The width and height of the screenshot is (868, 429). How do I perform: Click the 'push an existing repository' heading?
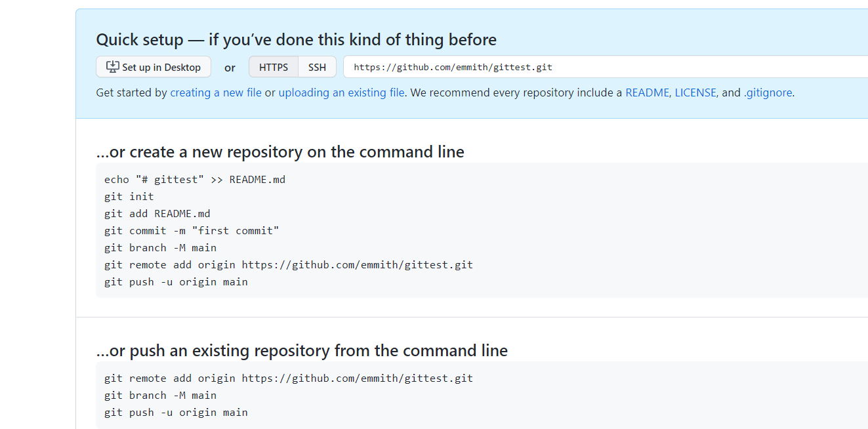pos(302,351)
